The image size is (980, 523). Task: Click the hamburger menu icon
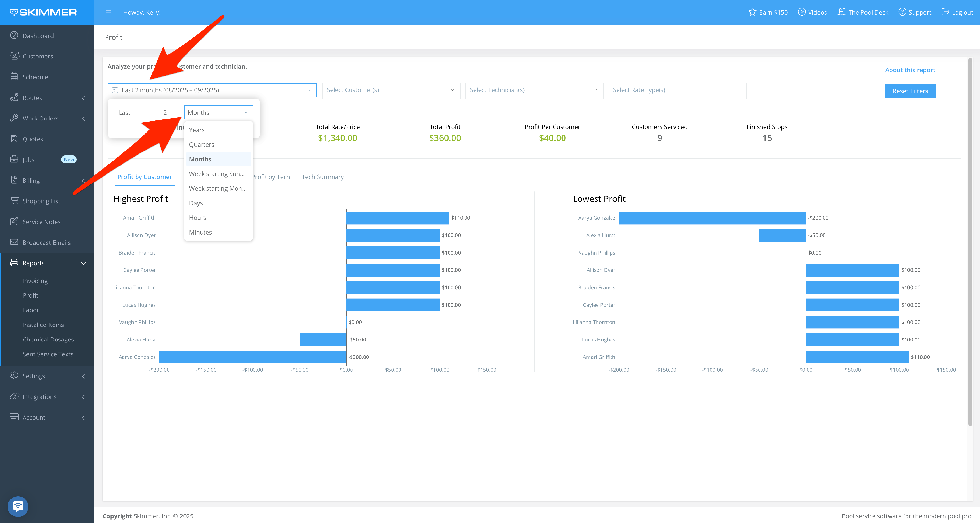pos(108,12)
